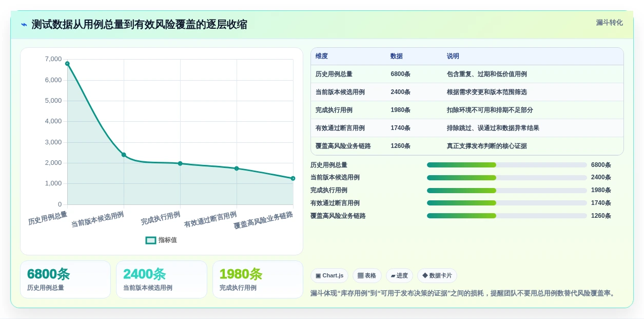Open the 6800条 历史用例总量 card
Screen dimensions: 644x319
click(65, 279)
